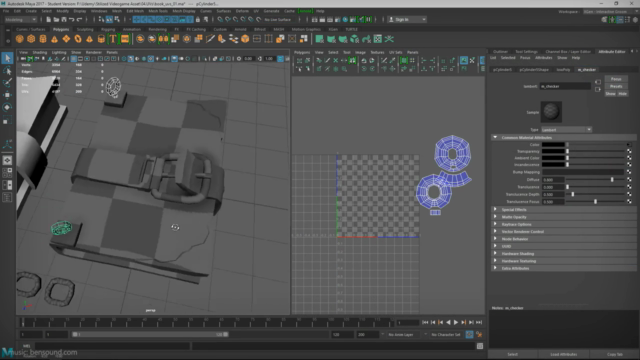This screenshot has width=640, height=360.
Task: Toggle the auto key button
Action: pos(469,334)
